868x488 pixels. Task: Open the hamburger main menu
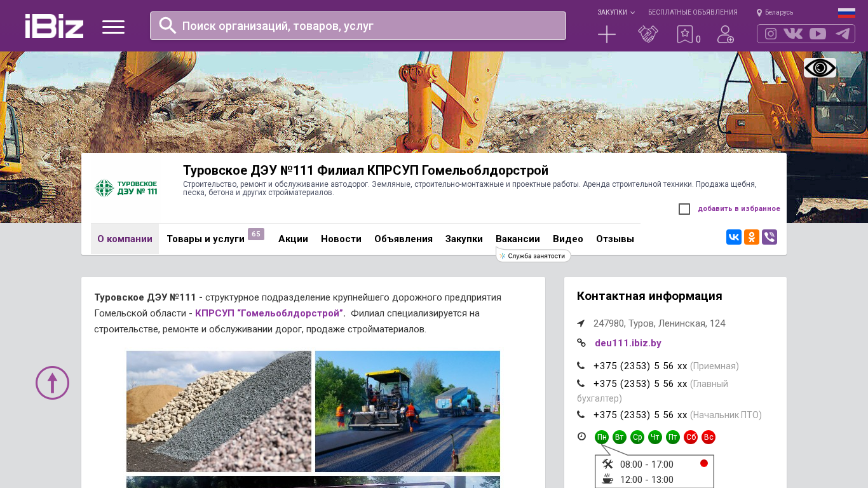[113, 27]
